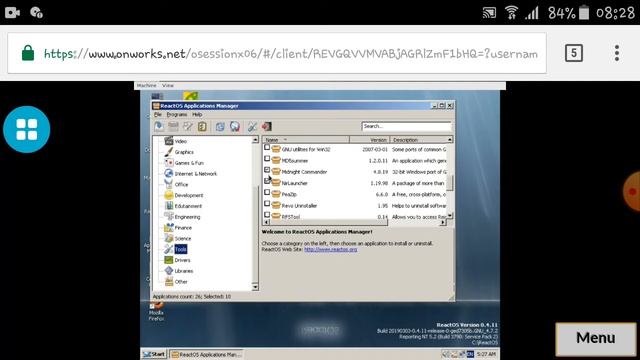
Task: Open the browser three-dot overflow menu
Action: click(x=617, y=53)
